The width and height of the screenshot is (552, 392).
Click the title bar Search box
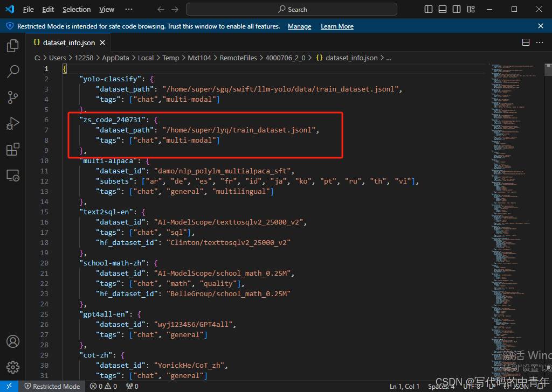292,10
